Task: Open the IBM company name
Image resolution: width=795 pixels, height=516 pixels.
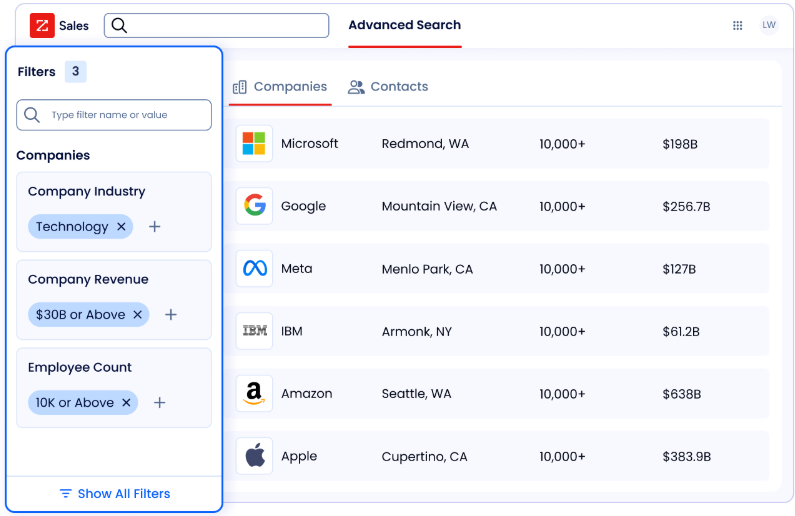Action: click(x=292, y=331)
